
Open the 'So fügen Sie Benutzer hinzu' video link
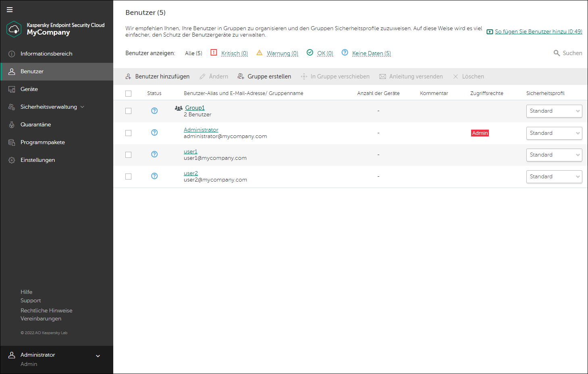click(x=538, y=31)
